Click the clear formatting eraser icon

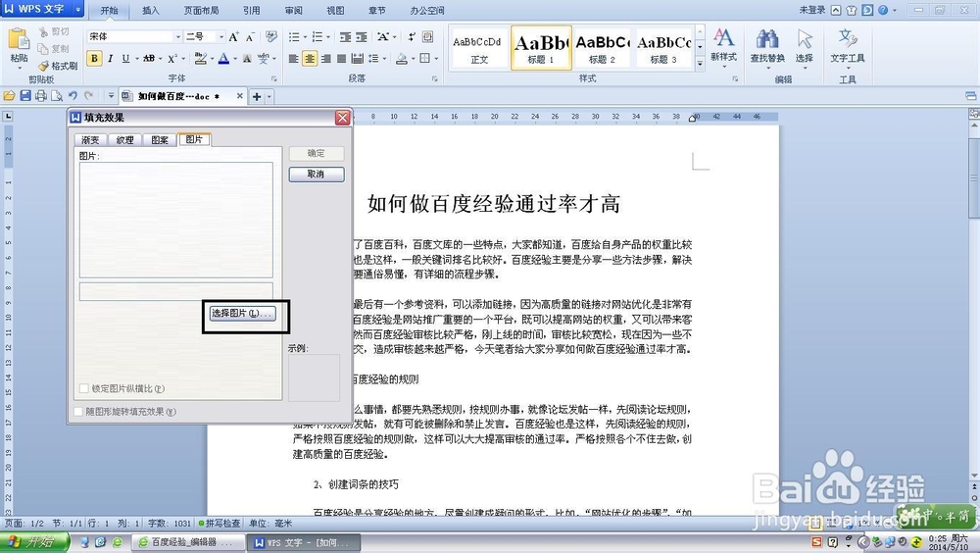[x=271, y=37]
